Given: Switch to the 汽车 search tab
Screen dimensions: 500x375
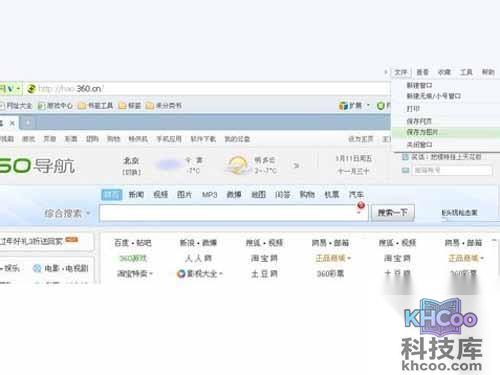Looking at the screenshot, I should click(x=356, y=194).
